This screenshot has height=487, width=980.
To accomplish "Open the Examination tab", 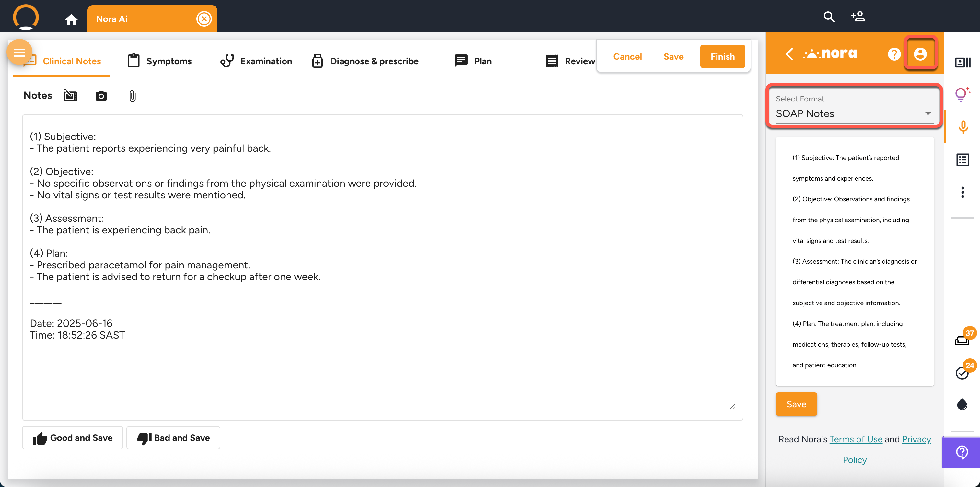I will tap(256, 61).
